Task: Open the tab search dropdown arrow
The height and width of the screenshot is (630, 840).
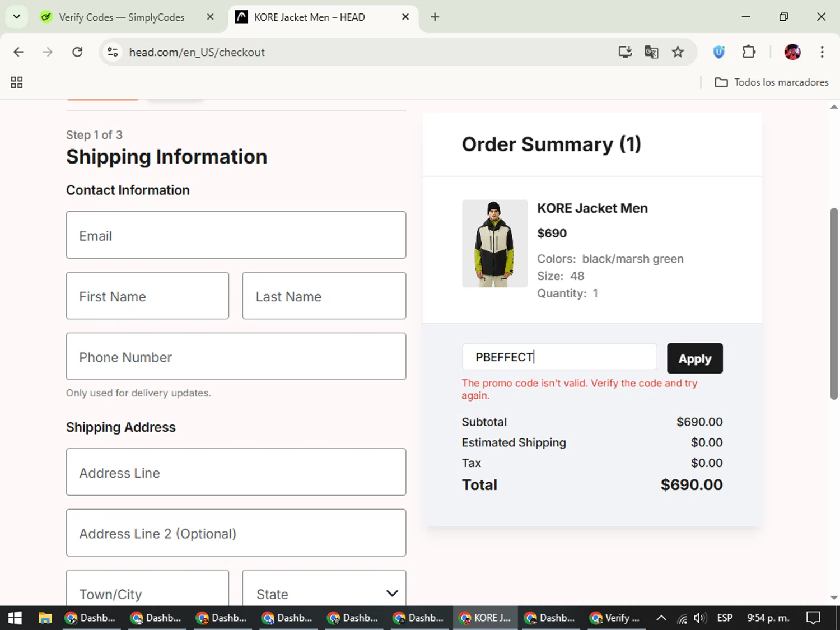Action: 17,17
